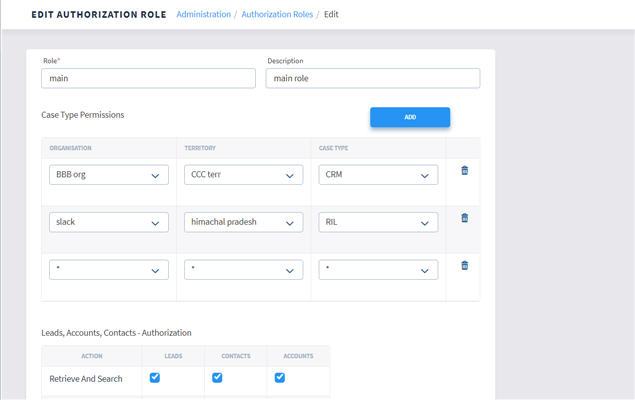Delete the BBB org permission row
Viewport: 635px width, 400px height.
pyautogui.click(x=464, y=171)
